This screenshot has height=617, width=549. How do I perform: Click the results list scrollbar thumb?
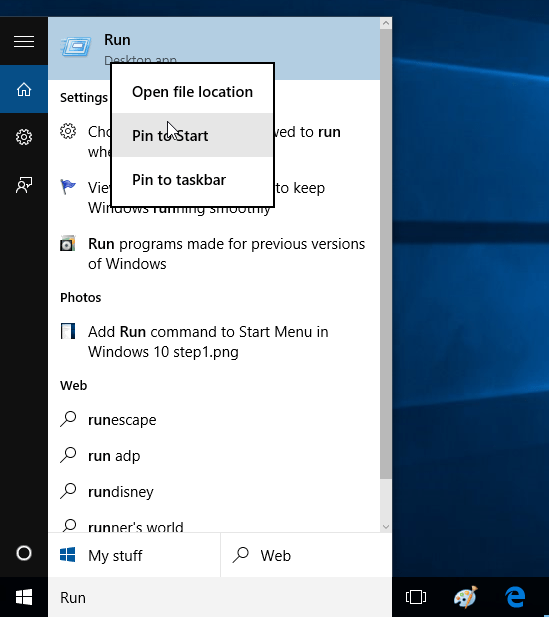pos(386,254)
